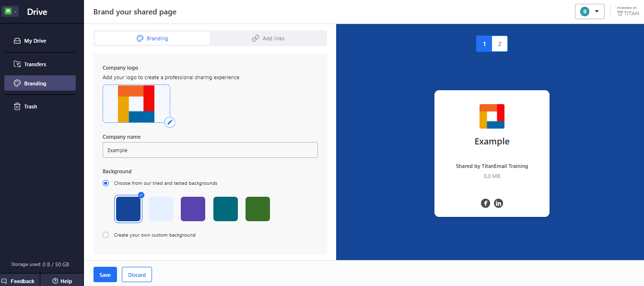
Task: Choose the teal background swatch
Action: tap(225, 209)
